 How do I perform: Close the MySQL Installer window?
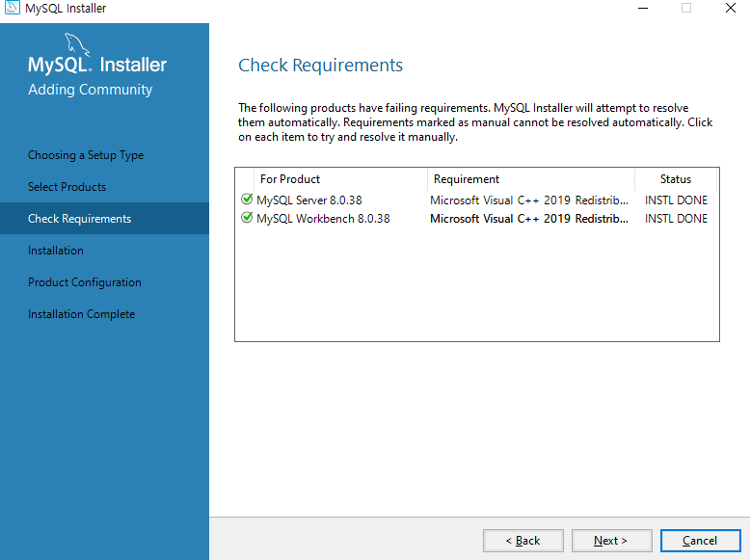point(731,8)
